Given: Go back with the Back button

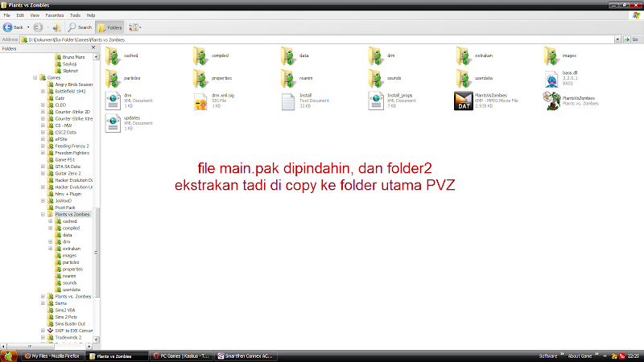Looking at the screenshot, I should (13, 27).
